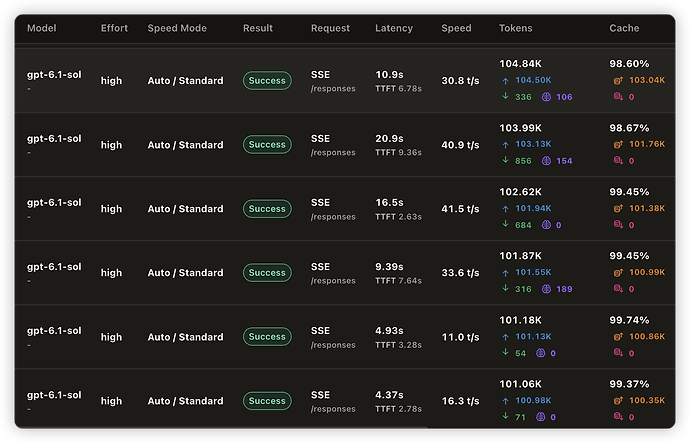Click the brain icon beside 189
690x443 pixels.
[546, 289]
